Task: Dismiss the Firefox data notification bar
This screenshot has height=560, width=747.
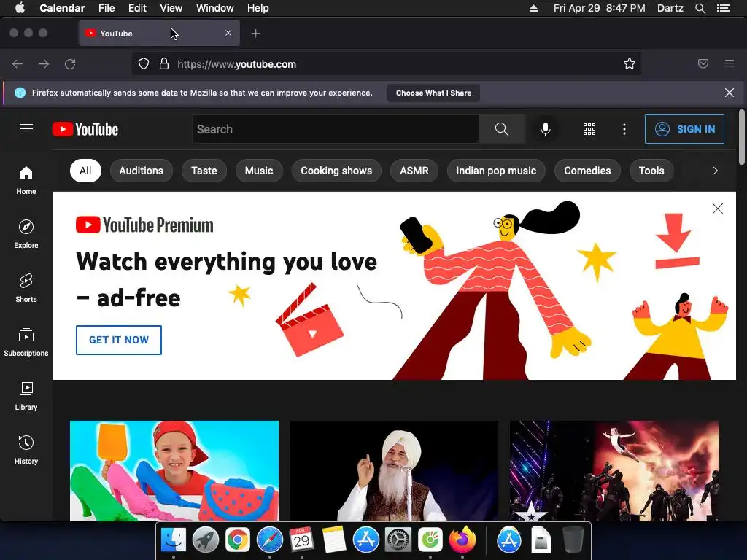Action: coord(729,93)
